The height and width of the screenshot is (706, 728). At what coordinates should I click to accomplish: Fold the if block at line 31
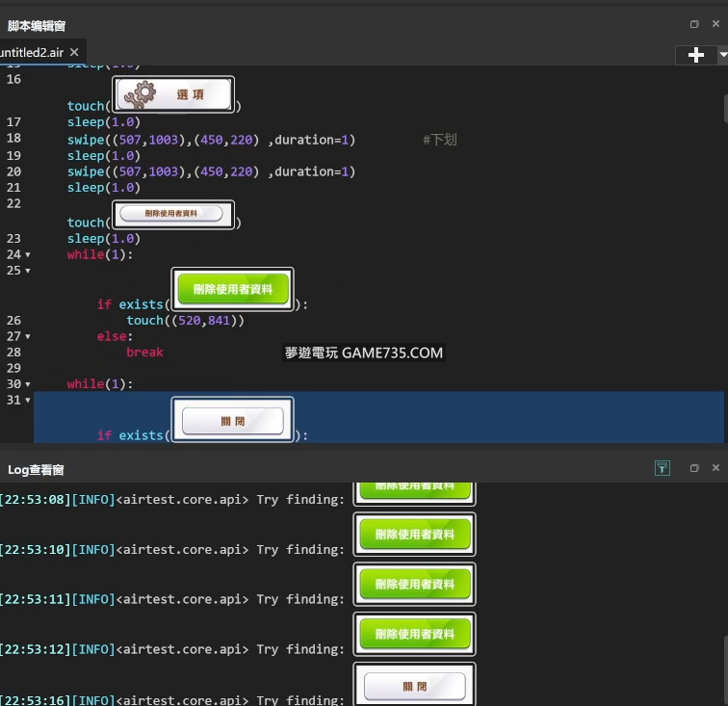[x=27, y=400]
